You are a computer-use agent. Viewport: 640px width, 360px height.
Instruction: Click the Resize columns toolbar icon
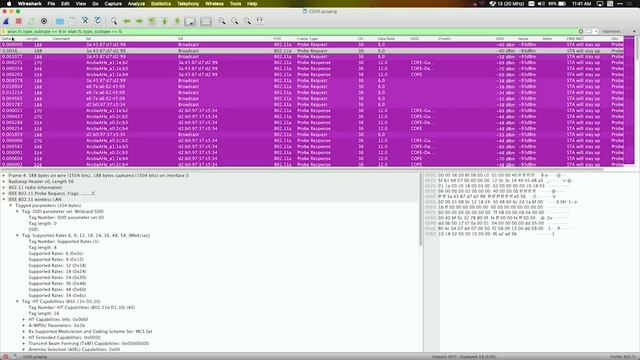click(x=260, y=21)
